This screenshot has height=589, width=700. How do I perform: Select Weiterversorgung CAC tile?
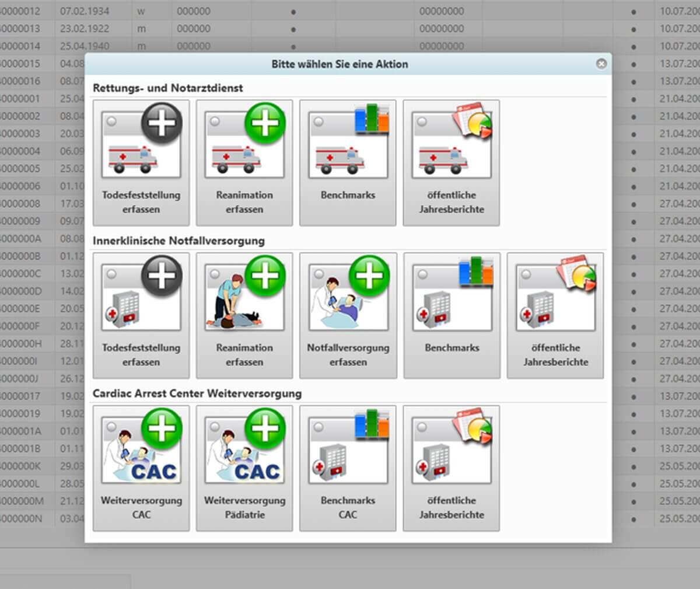(141, 468)
